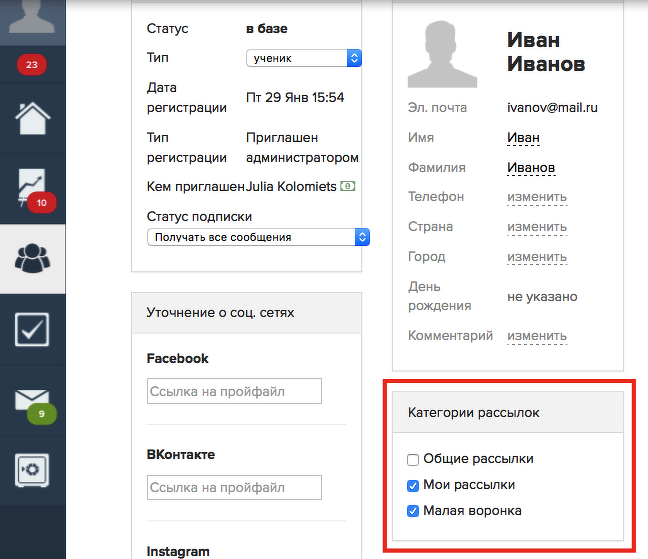Screen dimensions: 648x559
Task: Click изменить next to Город
Action: pos(537,257)
